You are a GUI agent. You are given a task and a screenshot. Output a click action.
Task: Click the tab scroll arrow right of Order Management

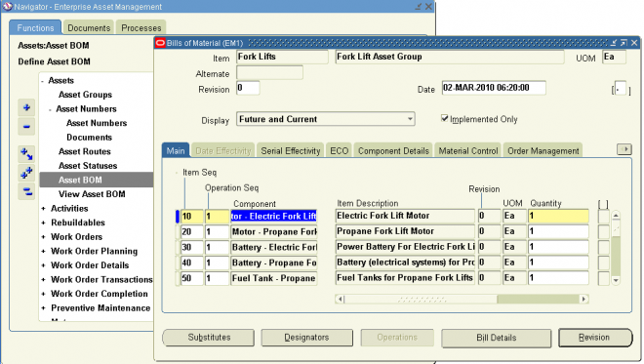[x=624, y=149]
